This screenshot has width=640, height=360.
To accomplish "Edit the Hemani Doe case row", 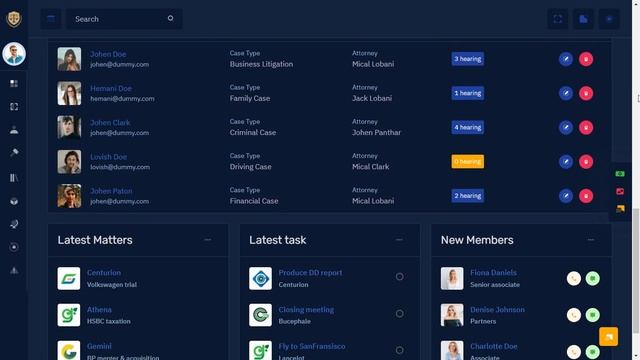I will point(566,93).
